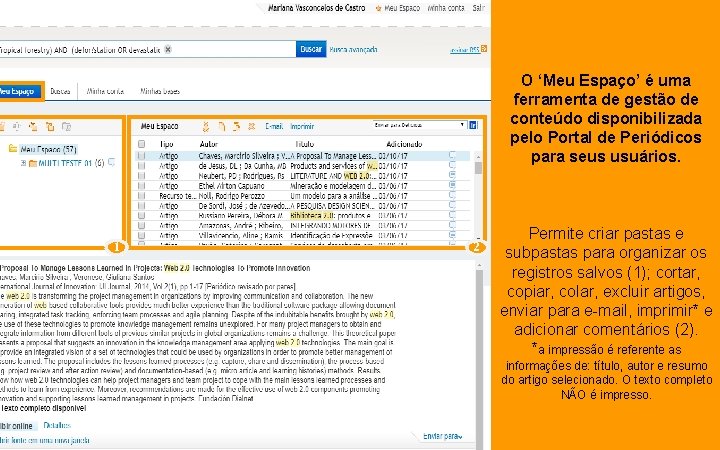Expand the MULTI TESTE 01 folder node

pos(23,163)
